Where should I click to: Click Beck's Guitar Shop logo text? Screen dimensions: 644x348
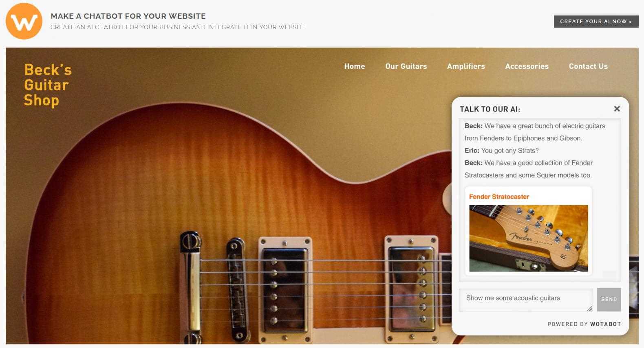click(x=48, y=85)
